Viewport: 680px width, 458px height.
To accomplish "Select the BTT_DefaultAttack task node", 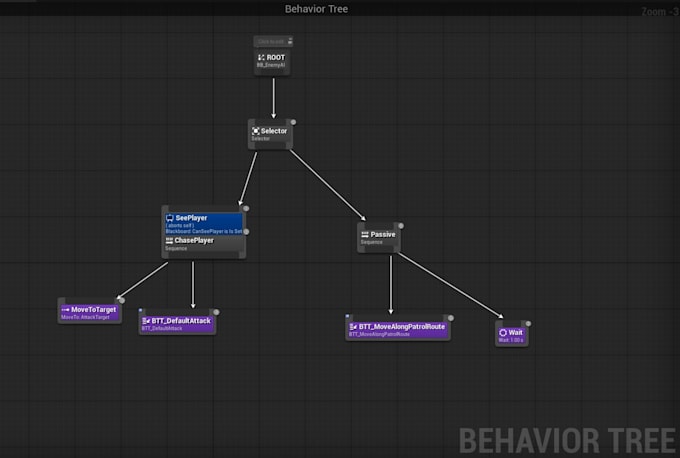I will pyautogui.click(x=177, y=324).
